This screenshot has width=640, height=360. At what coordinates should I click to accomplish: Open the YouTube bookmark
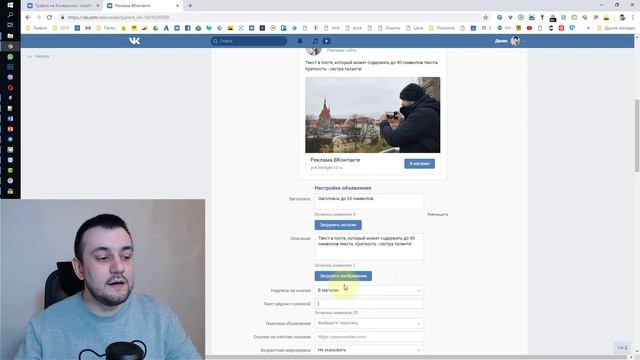pyautogui.click(x=529, y=28)
